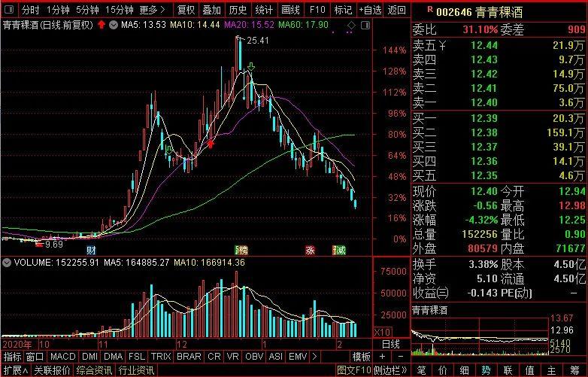Select the 5分钟 timeframe tab

[89, 10]
